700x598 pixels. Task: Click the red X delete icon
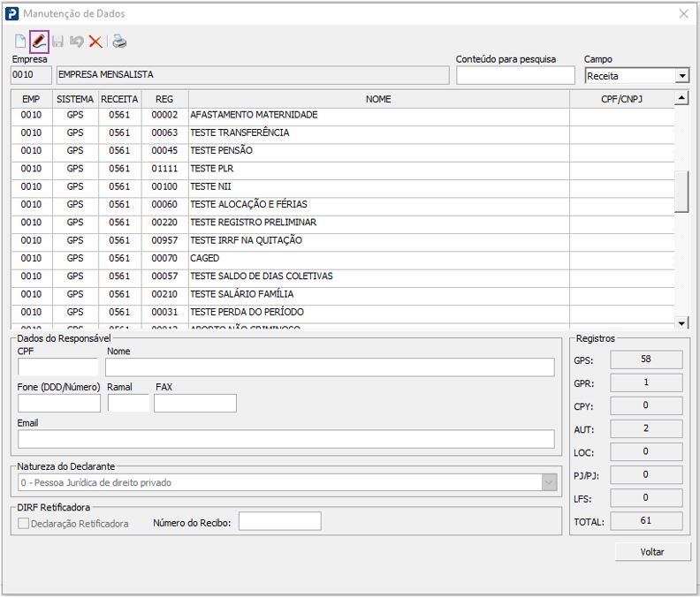[95, 42]
